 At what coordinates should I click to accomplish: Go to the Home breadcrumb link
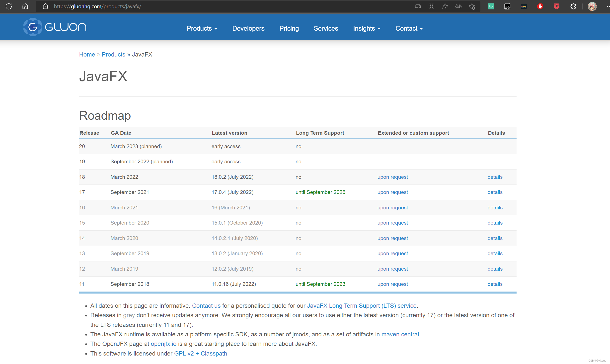(87, 55)
